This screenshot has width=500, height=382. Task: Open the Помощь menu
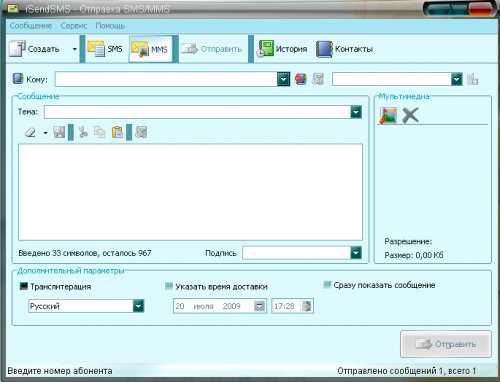[x=110, y=26]
